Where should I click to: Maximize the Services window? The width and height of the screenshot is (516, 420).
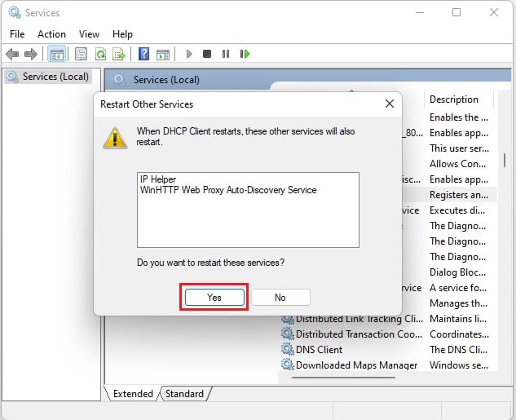click(x=456, y=12)
